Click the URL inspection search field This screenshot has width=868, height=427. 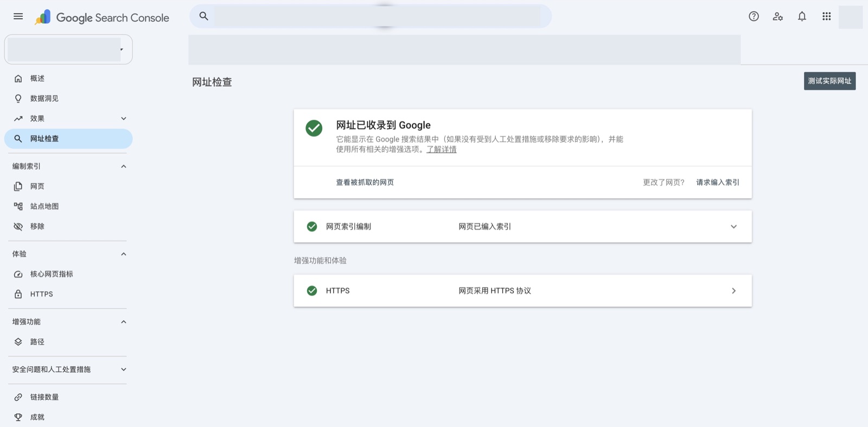tap(371, 16)
